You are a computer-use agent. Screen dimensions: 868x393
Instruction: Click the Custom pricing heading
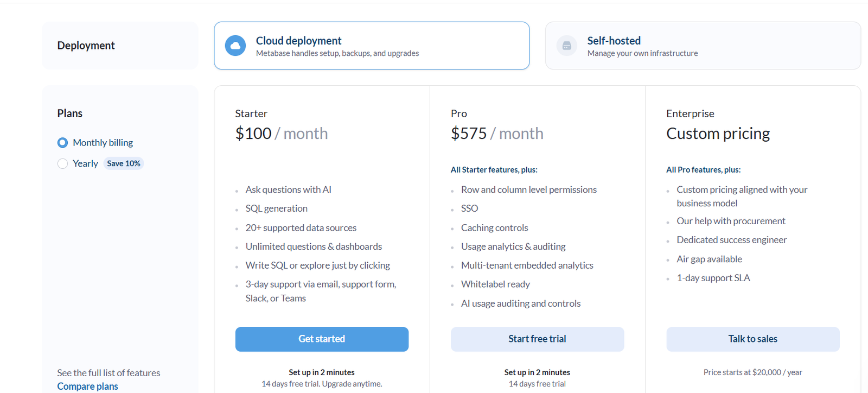click(x=718, y=134)
